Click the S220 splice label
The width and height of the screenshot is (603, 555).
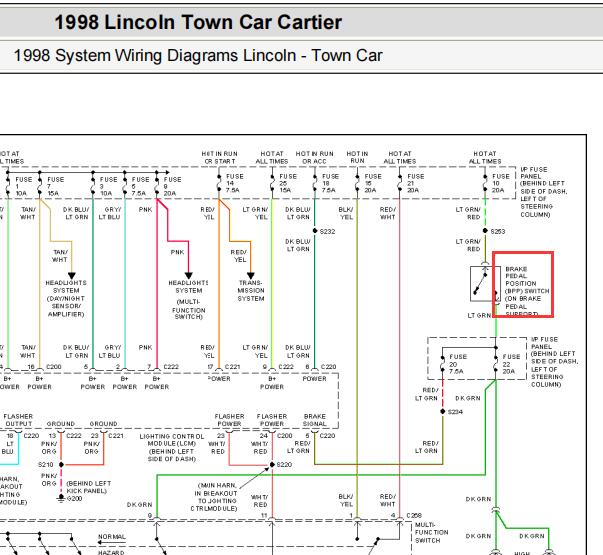pos(284,465)
